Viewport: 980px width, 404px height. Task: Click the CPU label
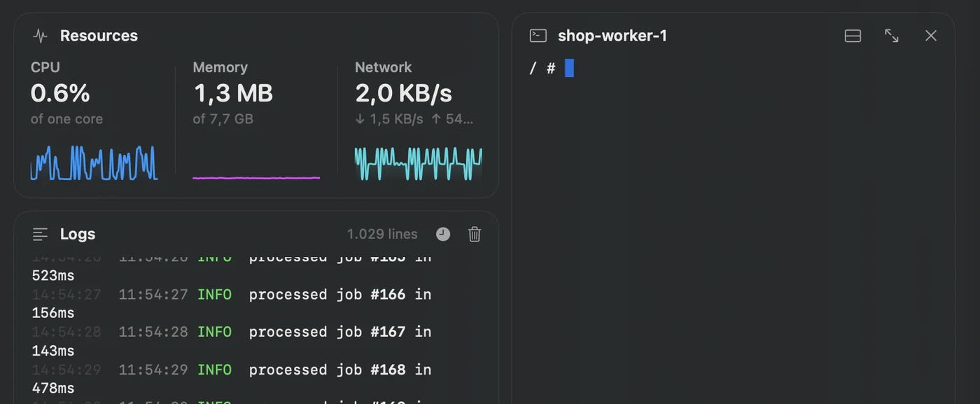click(x=45, y=67)
